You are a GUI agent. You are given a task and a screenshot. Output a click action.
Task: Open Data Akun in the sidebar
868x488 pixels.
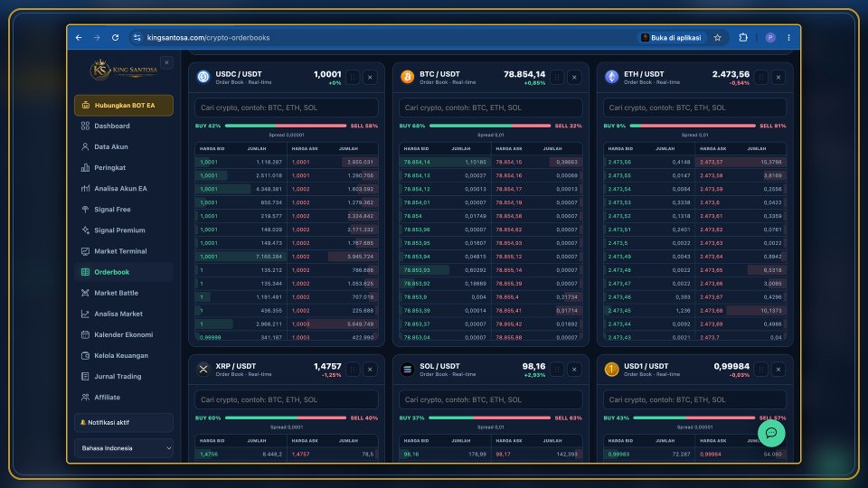click(124, 146)
